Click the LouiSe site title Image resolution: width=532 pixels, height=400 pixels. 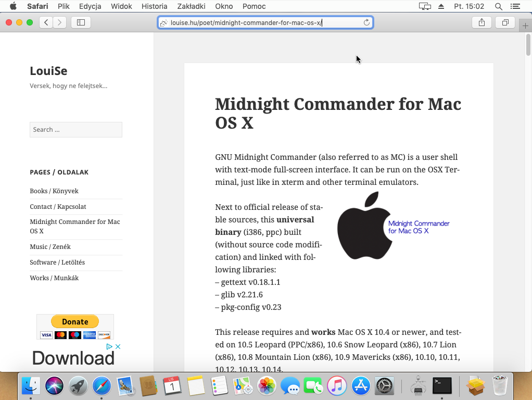[48, 71]
